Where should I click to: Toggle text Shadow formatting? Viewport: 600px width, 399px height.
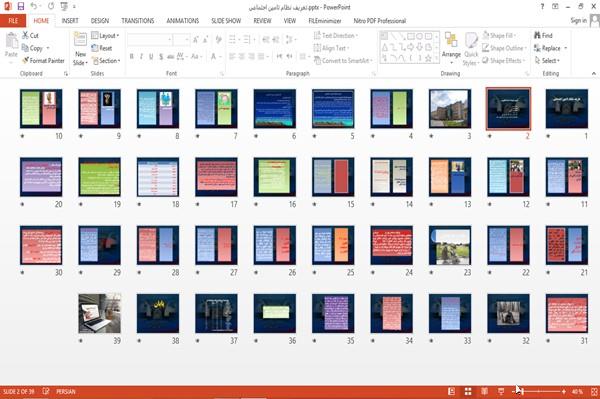click(x=161, y=57)
